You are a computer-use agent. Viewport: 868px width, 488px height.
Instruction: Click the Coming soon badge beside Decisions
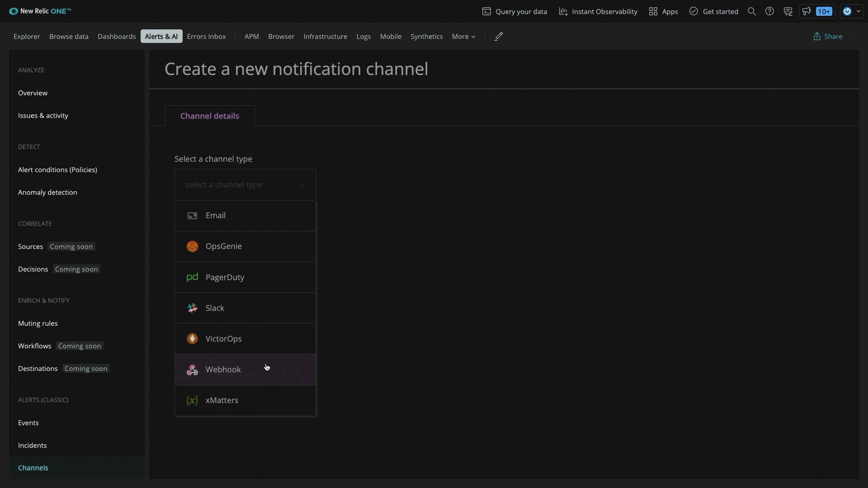click(x=76, y=269)
